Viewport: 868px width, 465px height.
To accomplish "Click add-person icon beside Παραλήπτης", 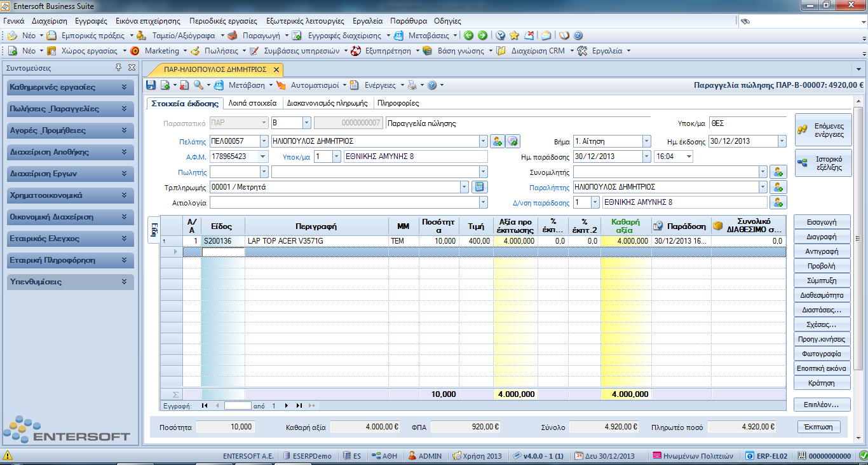I will pos(778,186).
